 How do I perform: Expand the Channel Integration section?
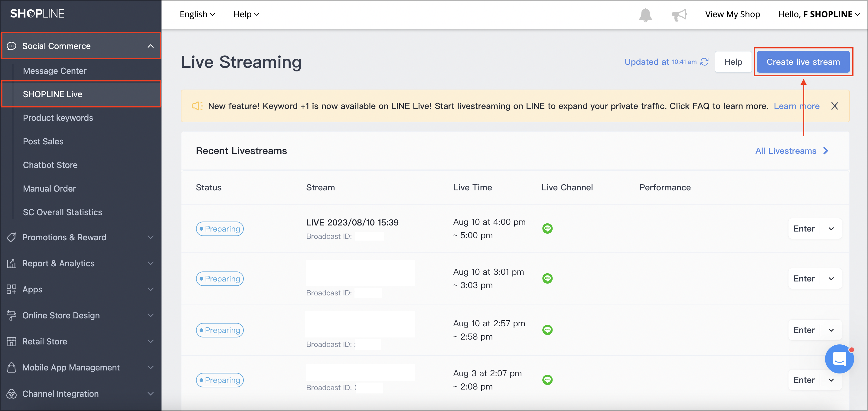(x=151, y=393)
